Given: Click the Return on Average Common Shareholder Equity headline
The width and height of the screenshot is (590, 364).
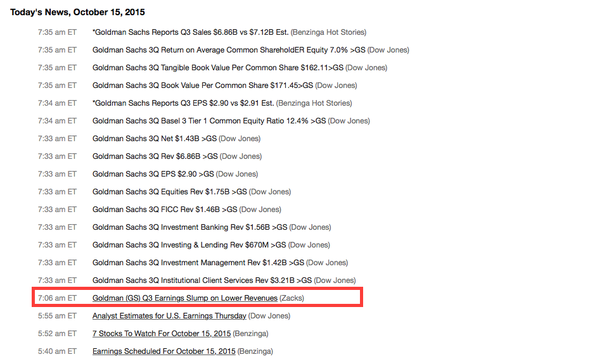Looking at the screenshot, I should click(x=229, y=50).
